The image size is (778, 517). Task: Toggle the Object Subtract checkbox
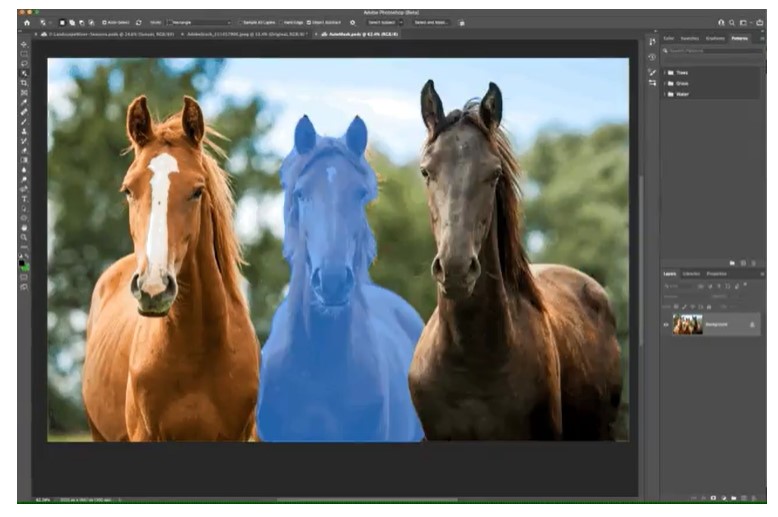[x=309, y=23]
